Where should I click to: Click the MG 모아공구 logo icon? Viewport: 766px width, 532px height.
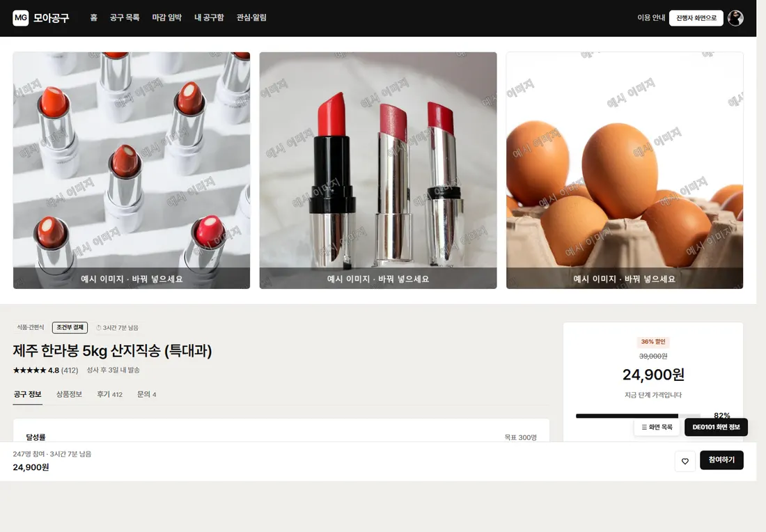(20, 18)
